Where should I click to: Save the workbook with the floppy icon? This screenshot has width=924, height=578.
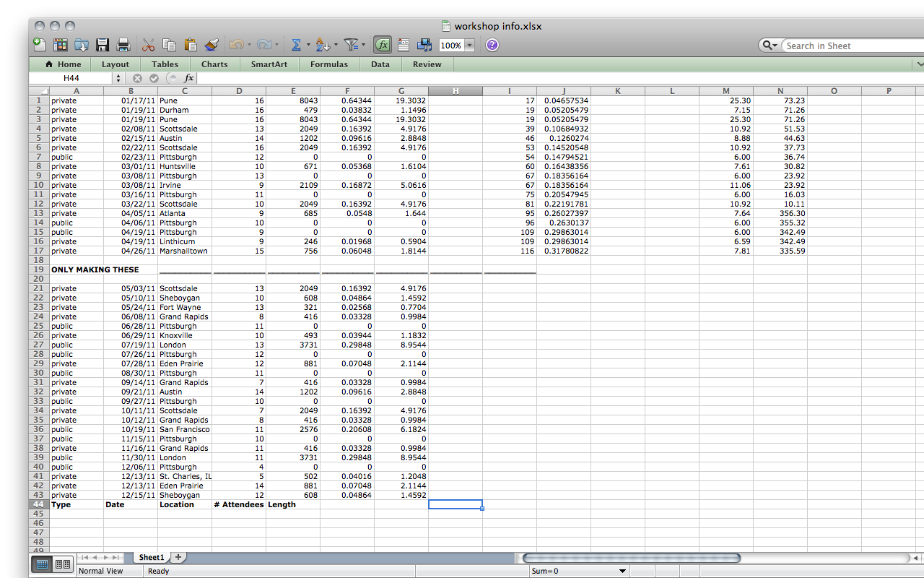coord(102,45)
